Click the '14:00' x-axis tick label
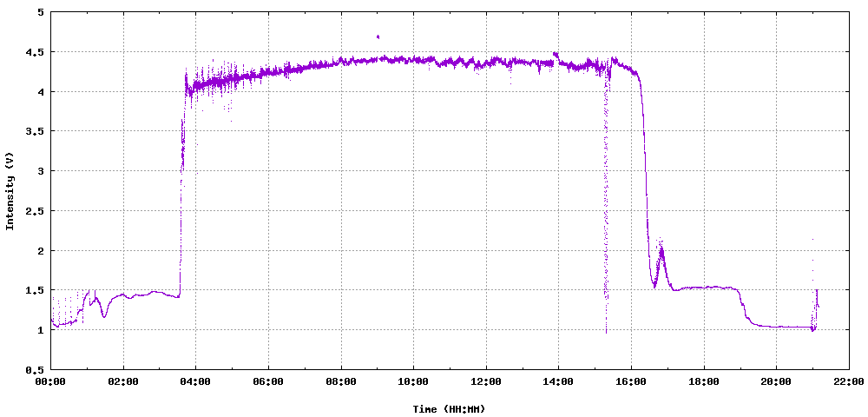The height and width of the screenshot is (417, 868). (x=558, y=381)
